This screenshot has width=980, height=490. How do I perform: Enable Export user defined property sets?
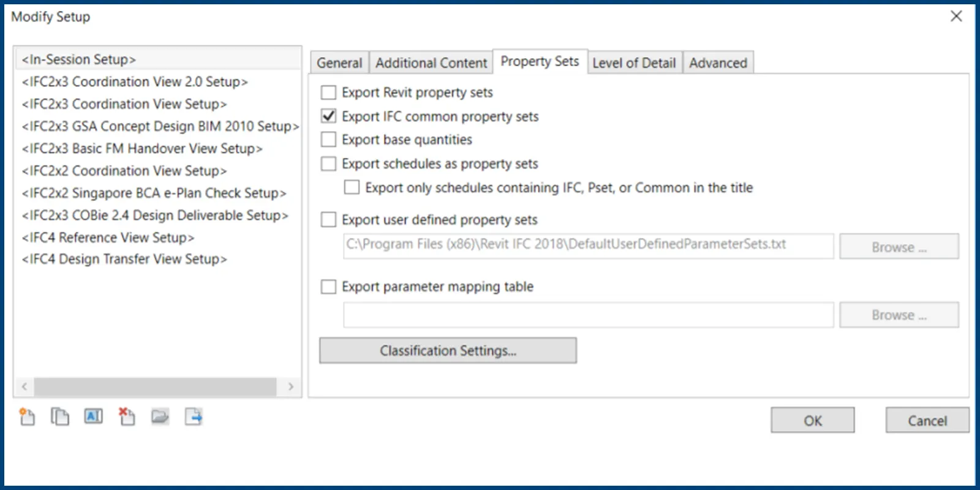point(329,220)
